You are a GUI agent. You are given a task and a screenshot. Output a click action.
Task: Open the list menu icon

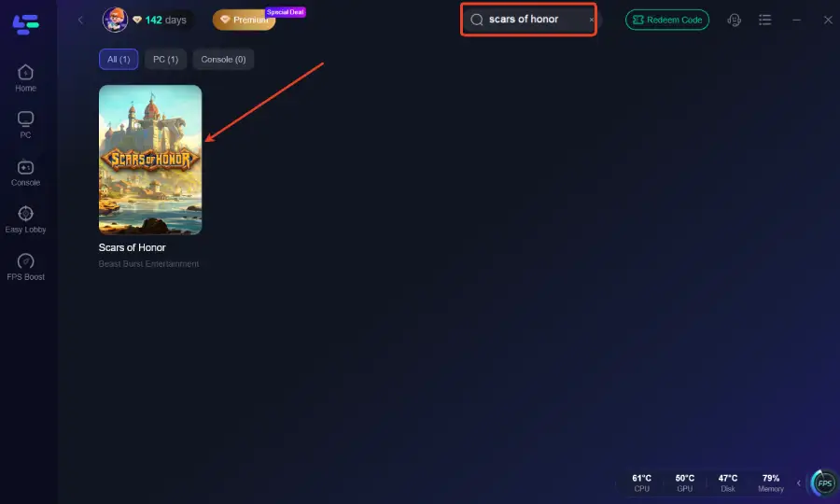[765, 20]
